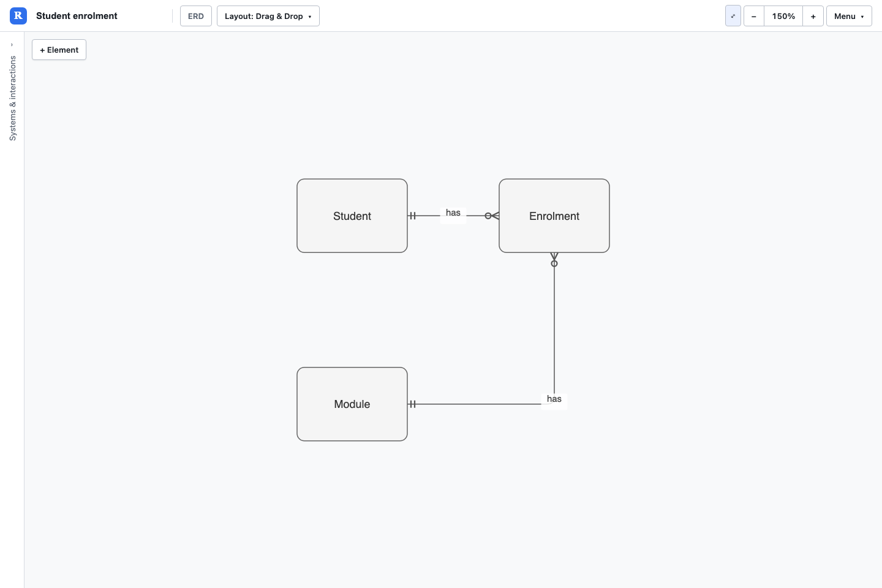
Task: Zoom out with the minus button
Action: click(754, 16)
